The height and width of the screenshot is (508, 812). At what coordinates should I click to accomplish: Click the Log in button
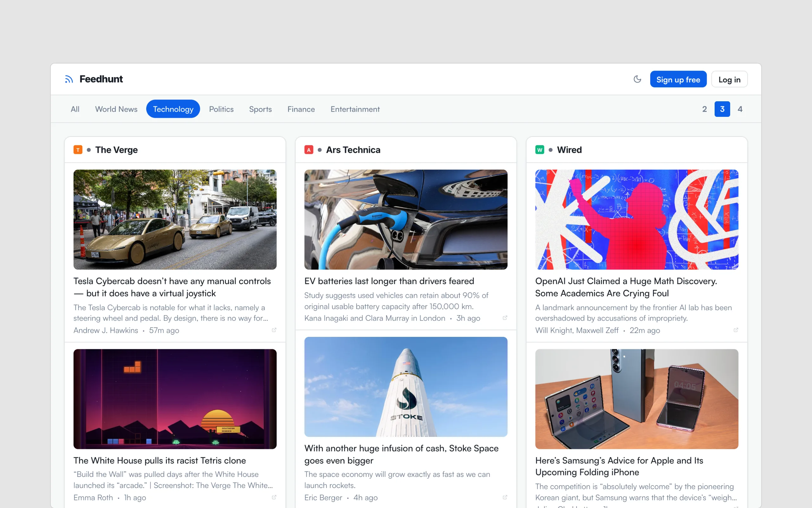pyautogui.click(x=729, y=80)
